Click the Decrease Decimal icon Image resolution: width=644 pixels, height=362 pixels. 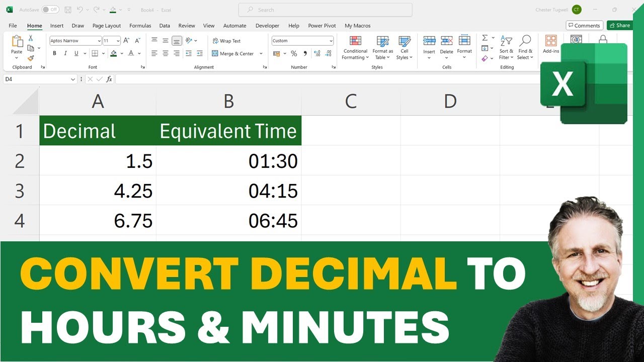(328, 53)
